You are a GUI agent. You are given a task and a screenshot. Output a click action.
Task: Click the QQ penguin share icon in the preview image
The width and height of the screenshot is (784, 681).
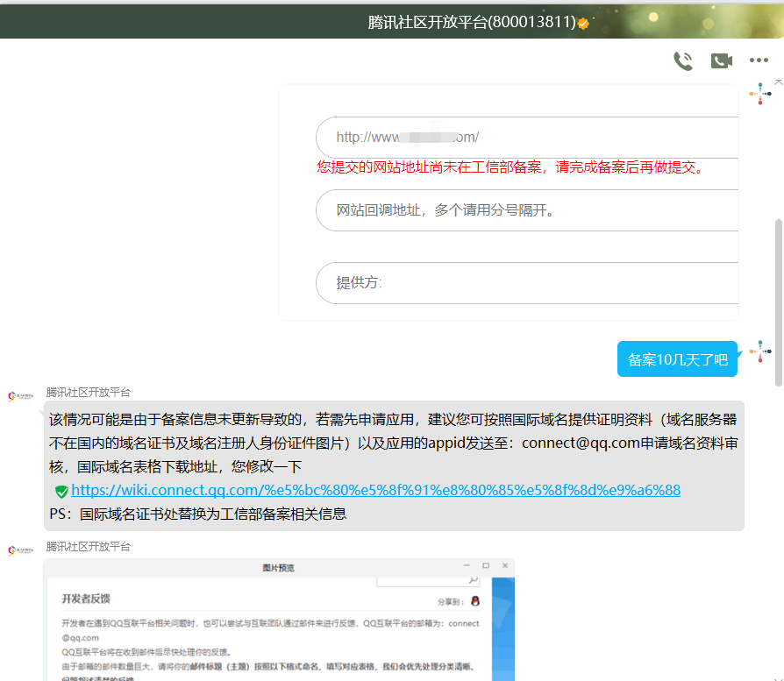coord(475,601)
